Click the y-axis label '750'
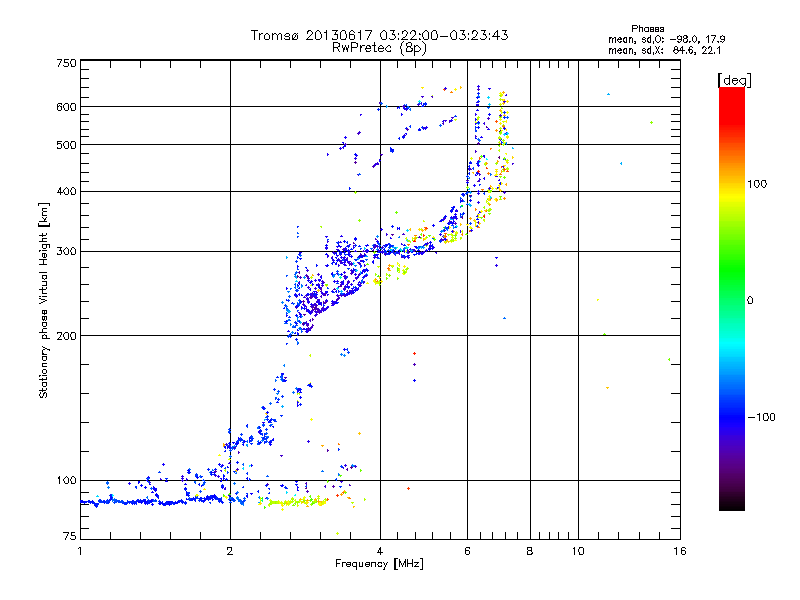 pos(66,63)
